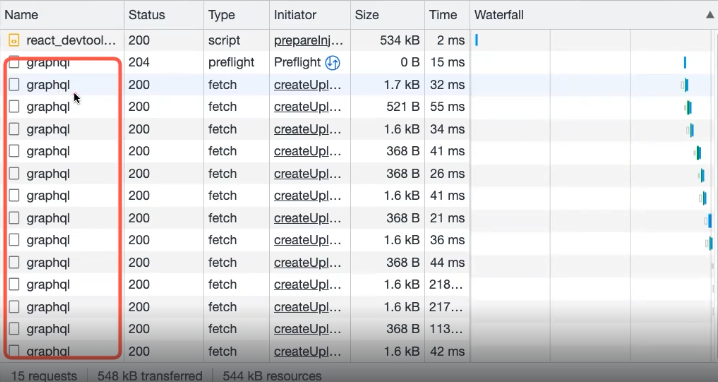Click the document icon of the 26 ms graphql row
This screenshot has height=382, width=718.
tap(14, 174)
